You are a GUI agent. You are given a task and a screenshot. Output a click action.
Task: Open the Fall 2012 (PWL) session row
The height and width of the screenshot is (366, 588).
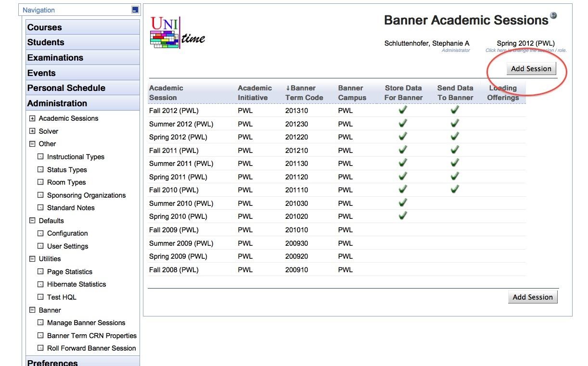click(337, 111)
